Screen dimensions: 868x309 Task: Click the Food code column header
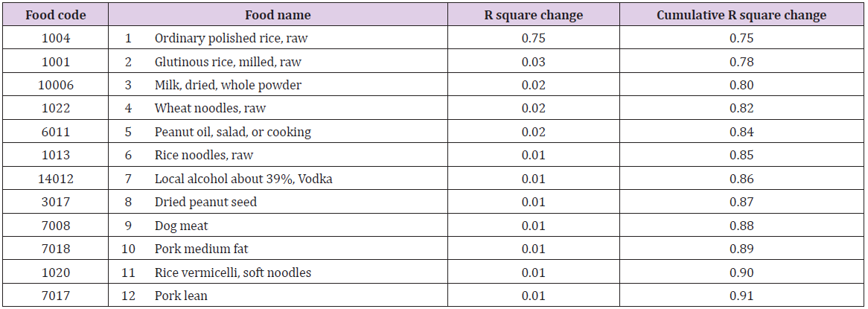point(56,15)
